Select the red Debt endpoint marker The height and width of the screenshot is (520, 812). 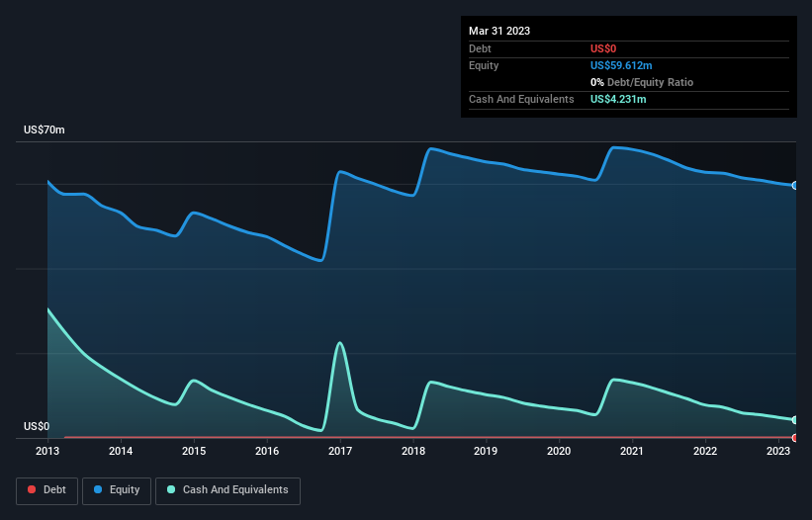coord(795,438)
